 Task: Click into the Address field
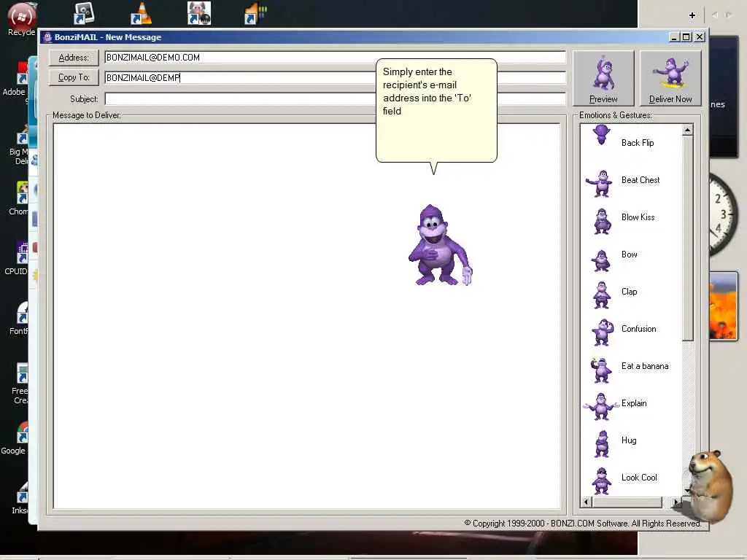[x=335, y=58]
